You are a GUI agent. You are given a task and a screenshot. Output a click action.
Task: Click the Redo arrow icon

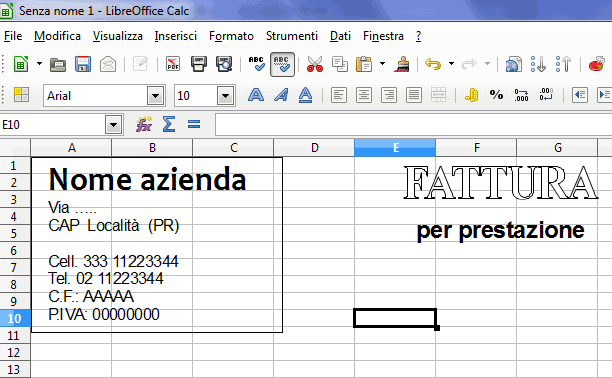pos(469,64)
